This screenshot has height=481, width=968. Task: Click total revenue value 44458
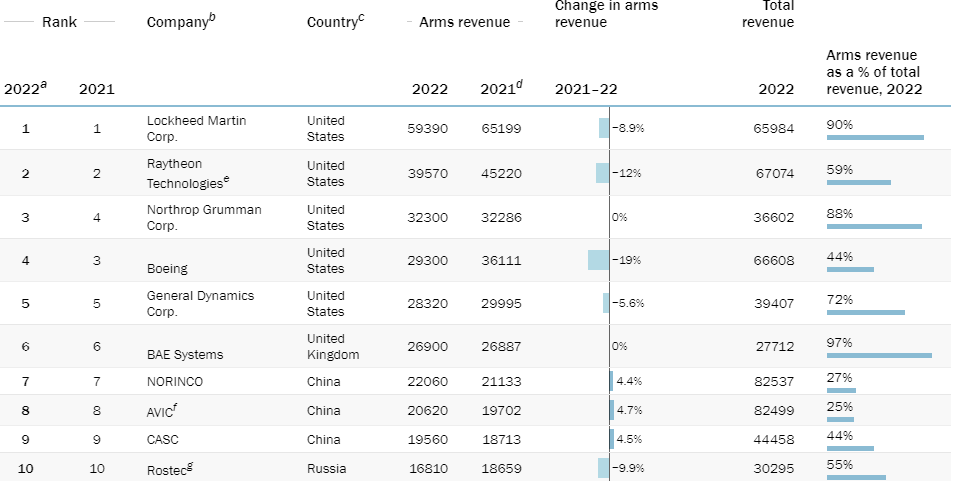click(x=774, y=440)
